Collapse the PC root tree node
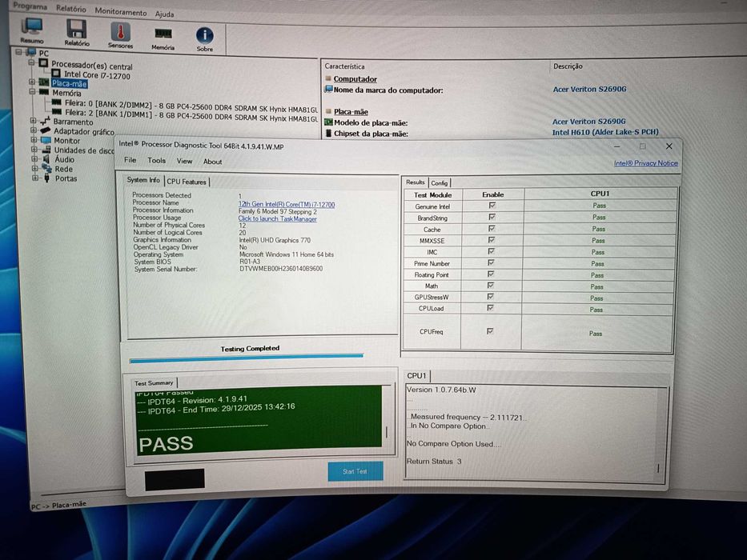The width and height of the screenshot is (747, 560). [x=19, y=51]
